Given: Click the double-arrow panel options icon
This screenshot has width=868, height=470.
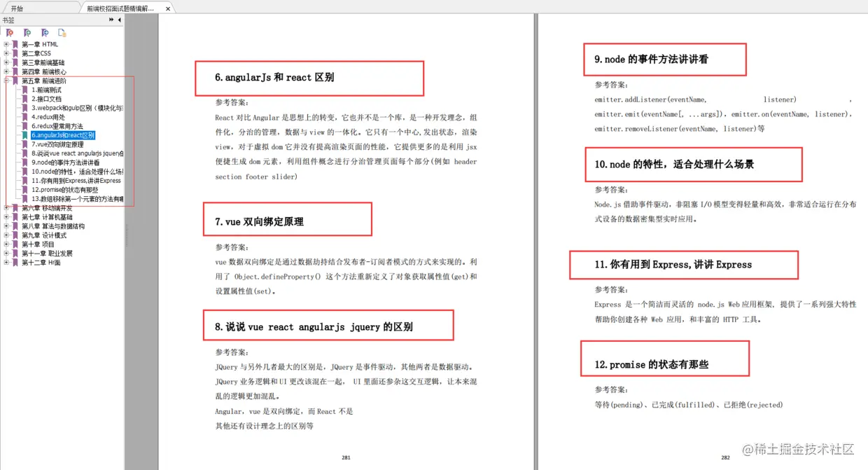Looking at the screenshot, I should coord(111,20).
